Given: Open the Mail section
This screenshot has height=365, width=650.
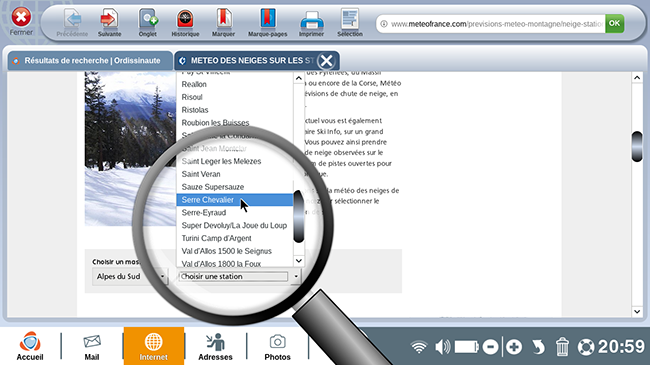Looking at the screenshot, I should (x=92, y=346).
